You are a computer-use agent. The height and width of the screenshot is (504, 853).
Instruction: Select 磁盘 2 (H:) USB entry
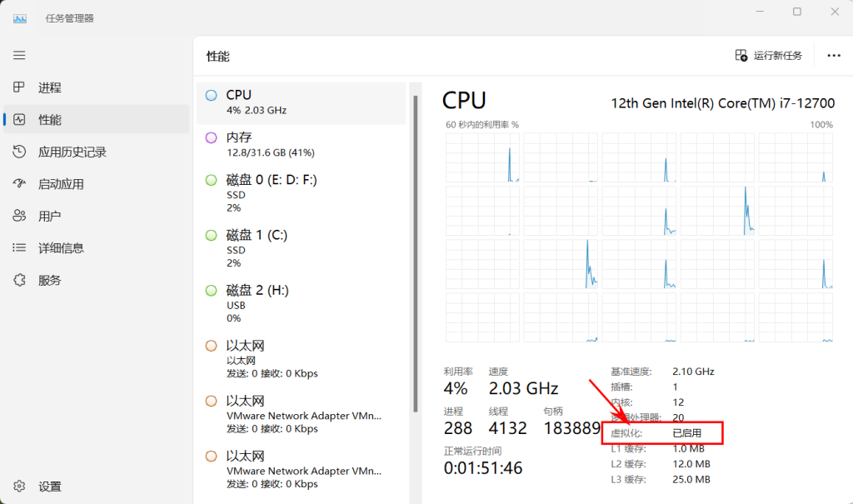tap(300, 303)
